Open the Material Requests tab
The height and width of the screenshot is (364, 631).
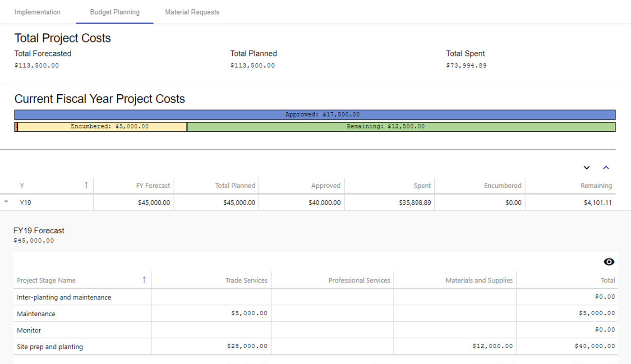tap(192, 12)
